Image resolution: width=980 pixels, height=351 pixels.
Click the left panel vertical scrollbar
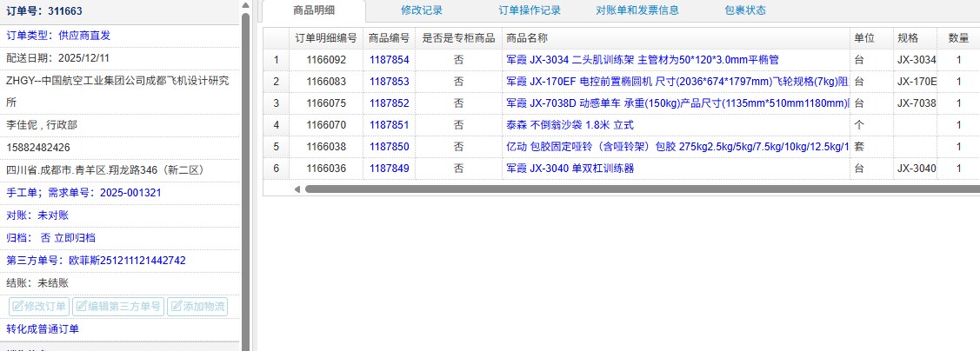pyautogui.click(x=245, y=174)
